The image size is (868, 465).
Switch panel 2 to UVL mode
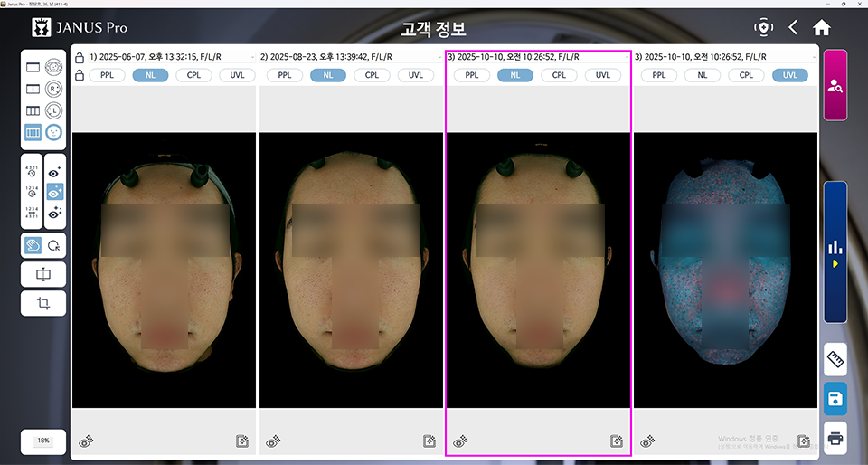coord(416,75)
